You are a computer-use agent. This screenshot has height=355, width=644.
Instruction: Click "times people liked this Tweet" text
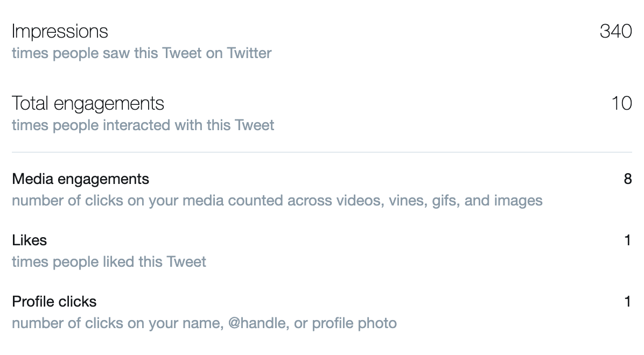click(x=109, y=262)
